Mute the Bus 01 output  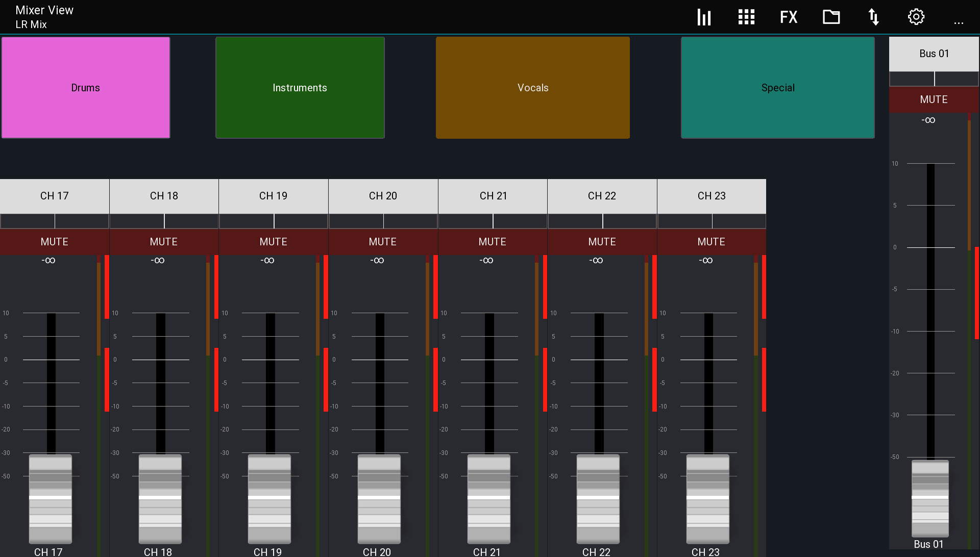[934, 99]
